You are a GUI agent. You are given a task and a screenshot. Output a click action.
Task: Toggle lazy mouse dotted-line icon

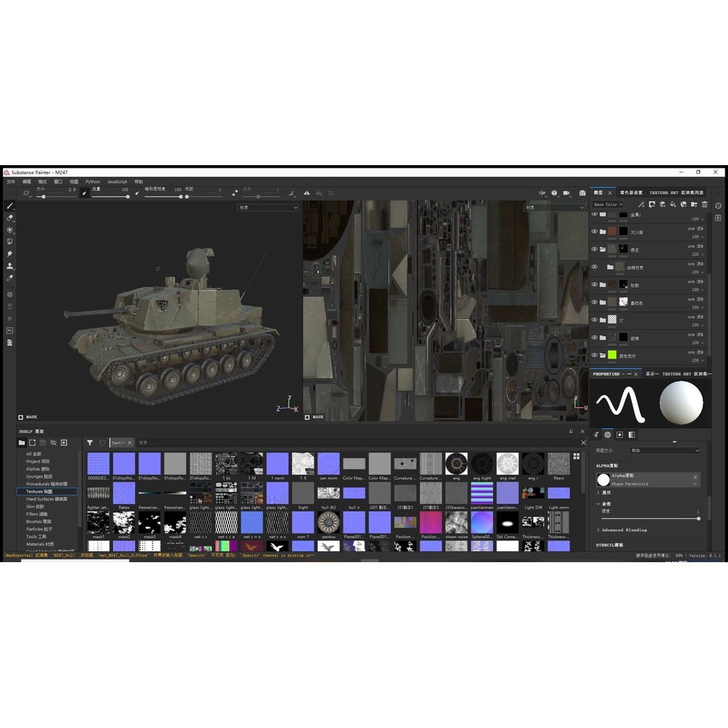(x=235, y=193)
